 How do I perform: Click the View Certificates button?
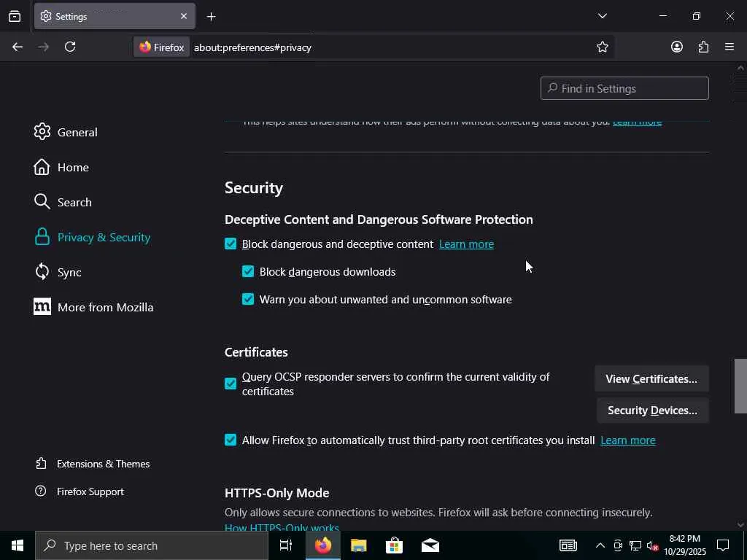click(x=651, y=379)
